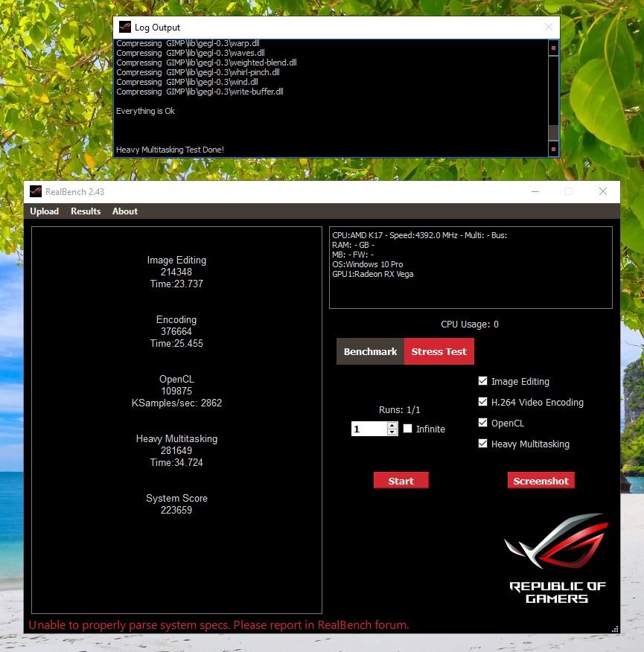Click the 'OS:Windows 10 Pro' line
The height and width of the screenshot is (652, 644).
(x=367, y=264)
